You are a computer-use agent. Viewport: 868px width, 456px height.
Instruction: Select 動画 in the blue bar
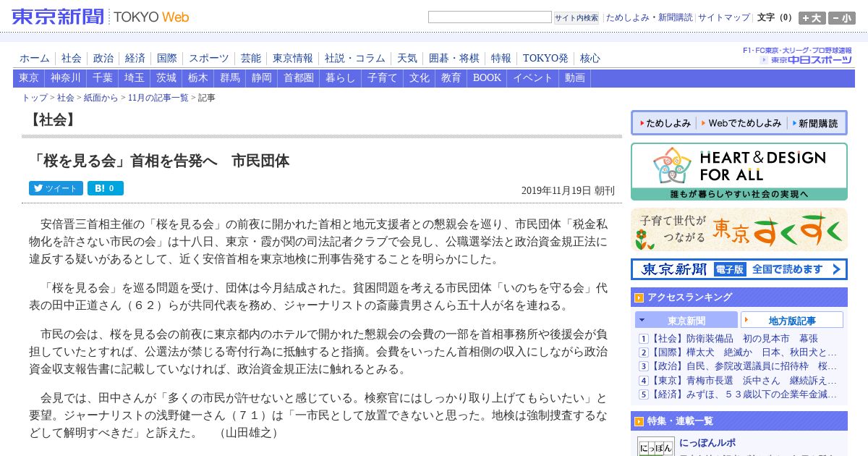pos(575,78)
